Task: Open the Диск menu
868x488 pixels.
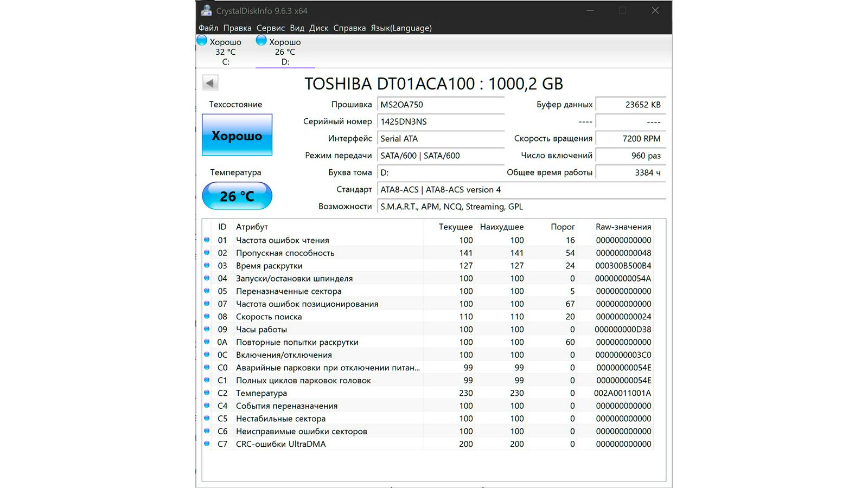Action: (x=318, y=28)
